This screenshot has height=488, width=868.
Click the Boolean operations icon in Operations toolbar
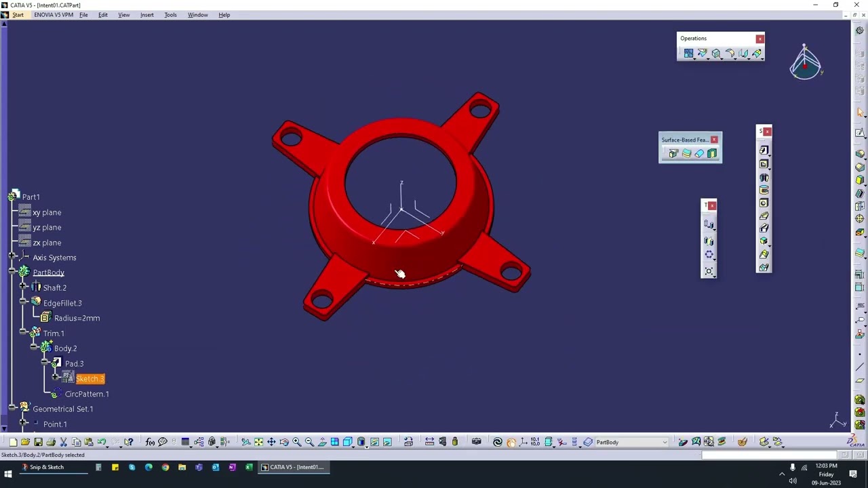pos(688,53)
